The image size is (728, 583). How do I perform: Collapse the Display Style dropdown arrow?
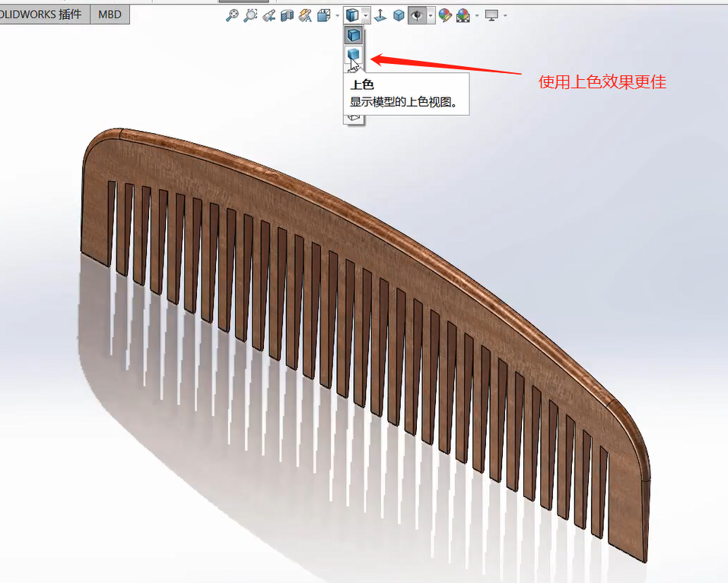(x=366, y=16)
